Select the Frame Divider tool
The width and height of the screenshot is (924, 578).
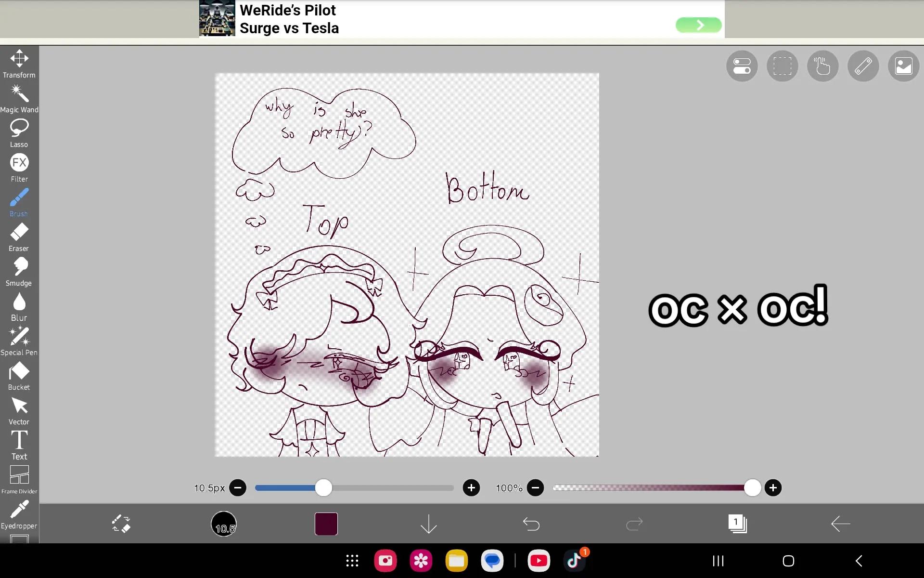tap(19, 480)
